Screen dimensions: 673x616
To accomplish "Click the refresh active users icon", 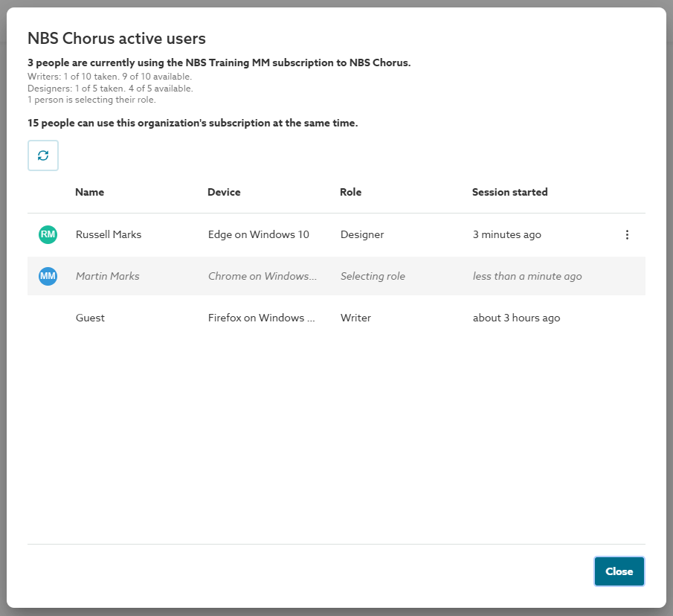I will (x=43, y=155).
